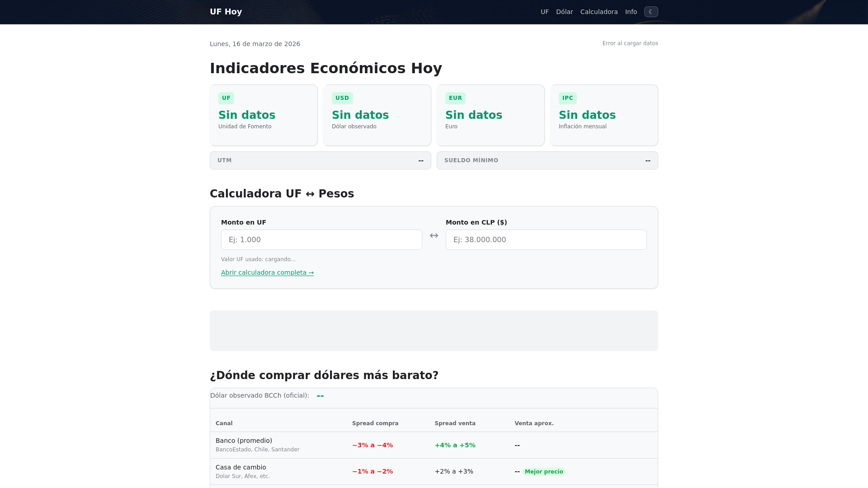Click the Error al cargar datos status

coord(630,43)
